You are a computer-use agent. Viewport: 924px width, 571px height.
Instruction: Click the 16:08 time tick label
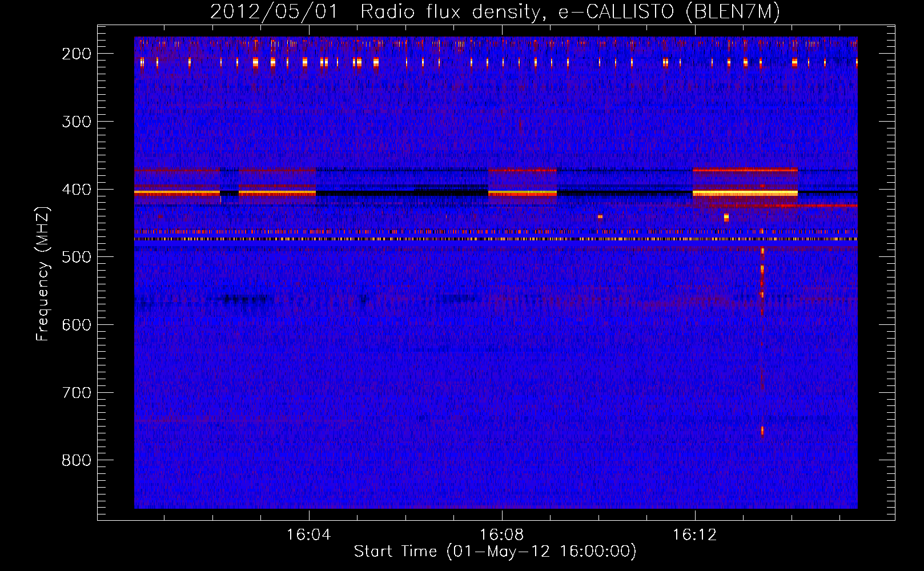click(x=502, y=535)
